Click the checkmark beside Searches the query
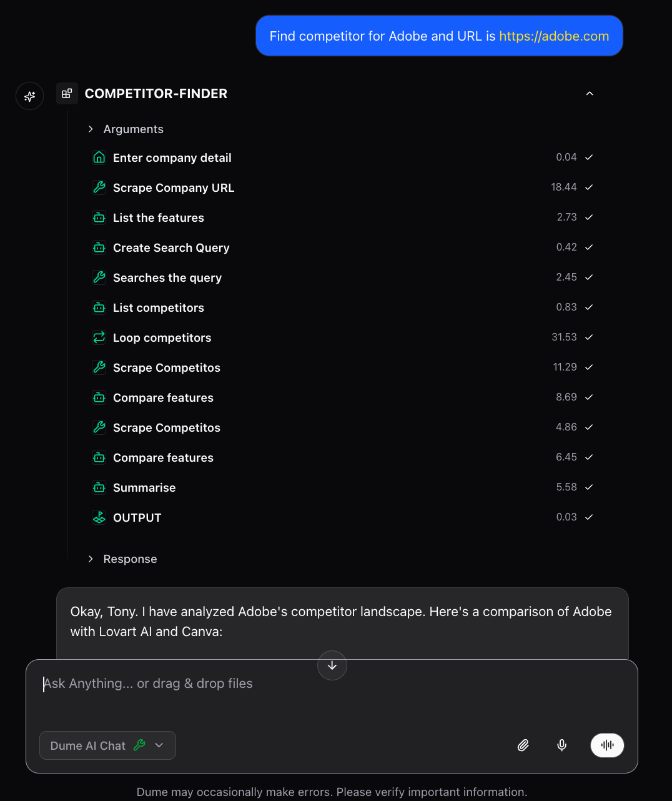Image resolution: width=672 pixels, height=801 pixels. click(588, 277)
